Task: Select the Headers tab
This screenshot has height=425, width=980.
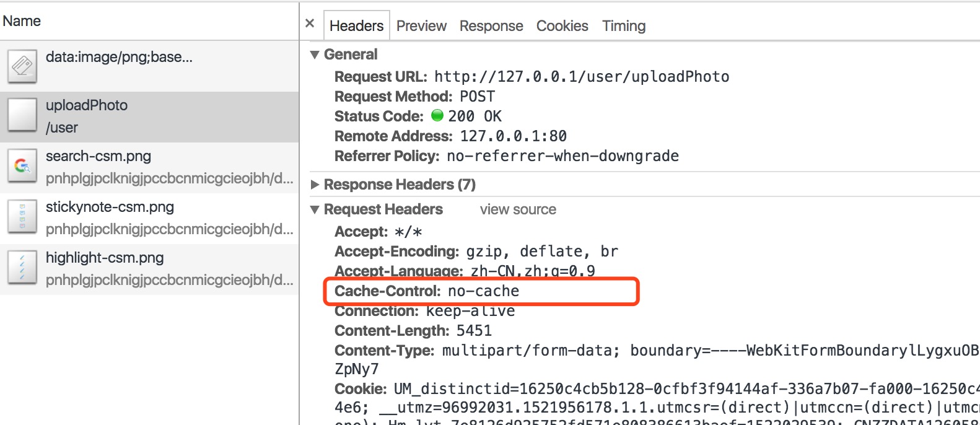Action: 356,26
